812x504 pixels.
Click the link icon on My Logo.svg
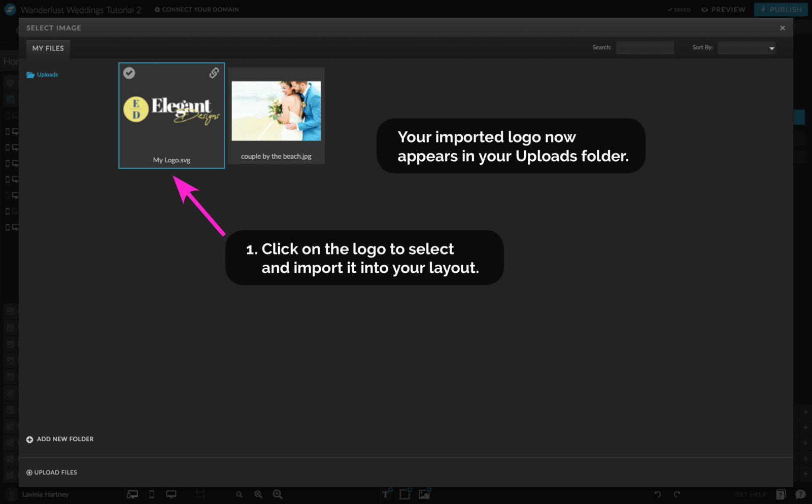tap(213, 74)
